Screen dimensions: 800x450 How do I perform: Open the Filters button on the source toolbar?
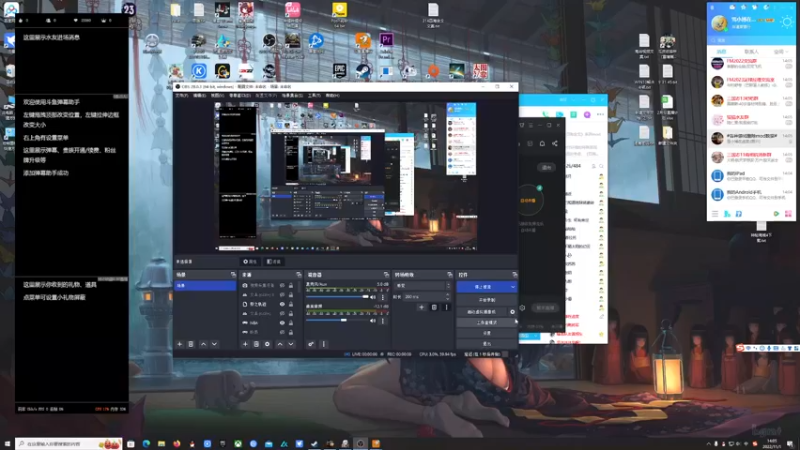tap(274, 262)
